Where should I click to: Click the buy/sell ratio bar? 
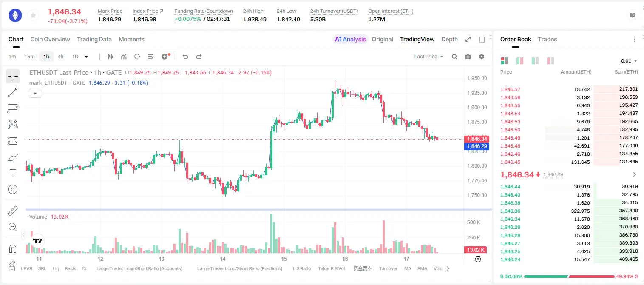(569, 276)
